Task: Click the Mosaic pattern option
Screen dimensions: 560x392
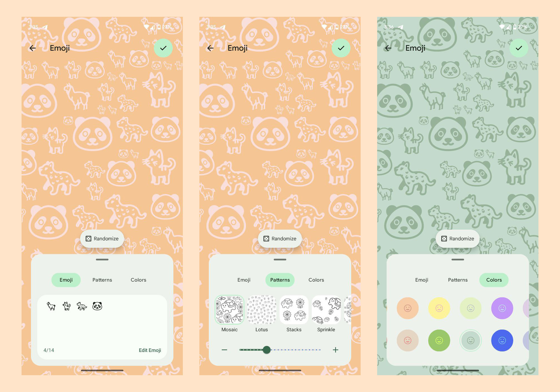Action: coord(230,308)
